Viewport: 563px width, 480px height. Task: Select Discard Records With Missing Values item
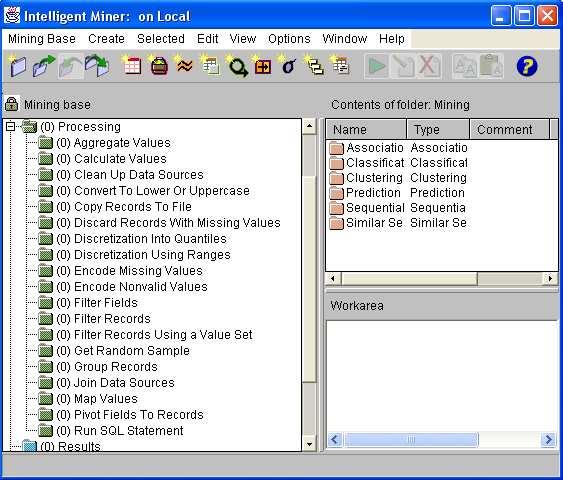coord(168,223)
